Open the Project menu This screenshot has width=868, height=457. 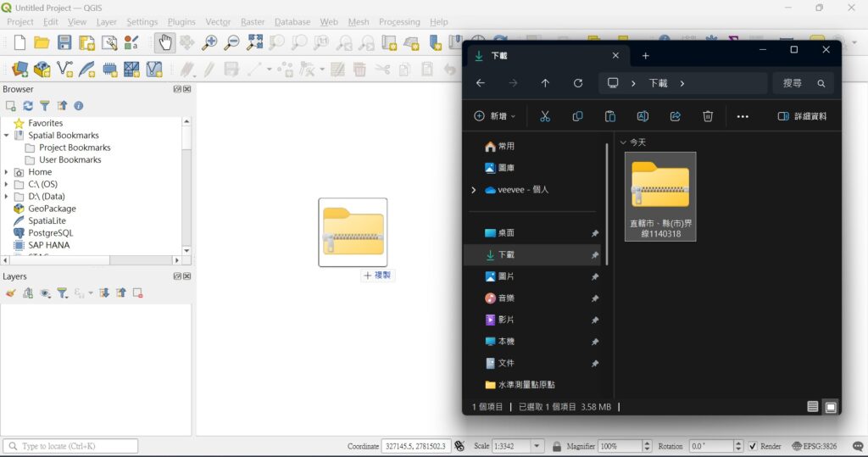pyautogui.click(x=20, y=21)
